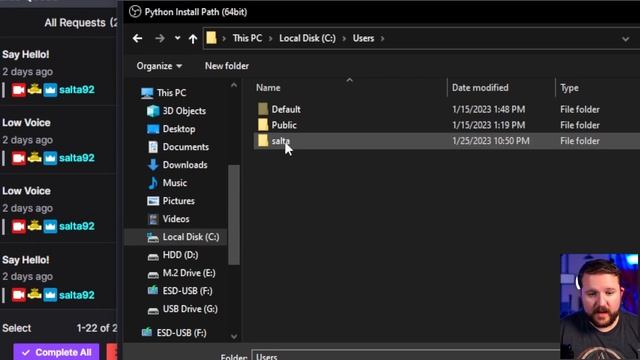Image resolution: width=640 pixels, height=360 pixels.
Task: Go up one folder level
Action: pyautogui.click(x=193, y=39)
